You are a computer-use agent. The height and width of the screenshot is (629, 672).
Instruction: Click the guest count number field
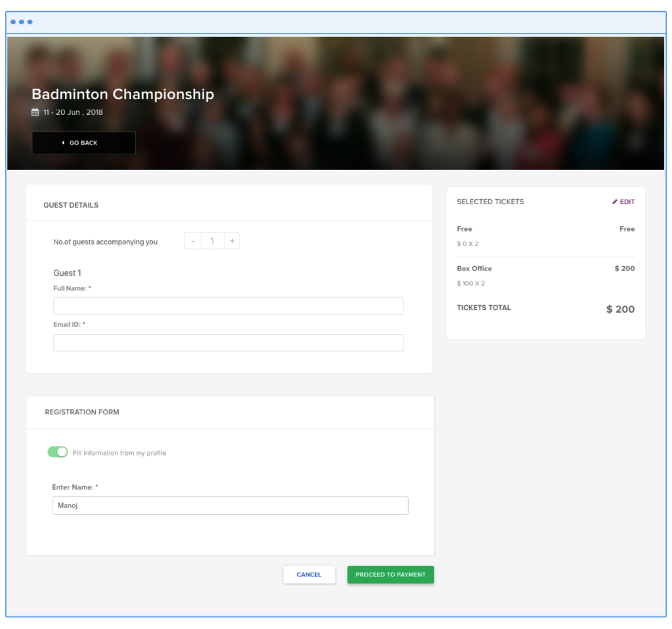(x=212, y=241)
